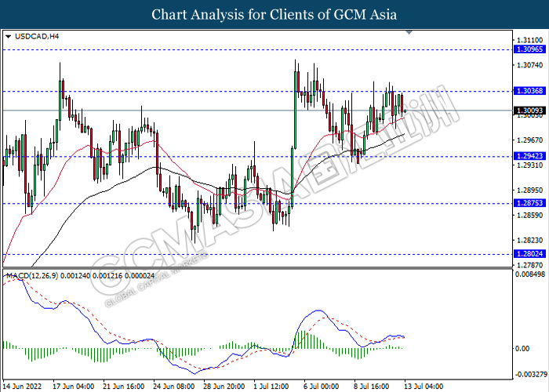Click the 1 Jul 12:00 time label
The width and height of the screenshot is (549, 392).
point(271,387)
